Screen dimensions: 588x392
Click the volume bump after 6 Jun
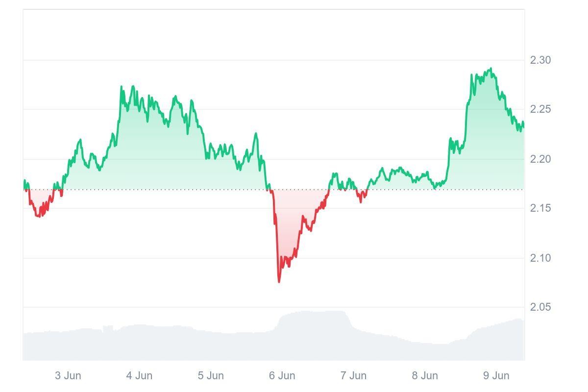coord(314,313)
